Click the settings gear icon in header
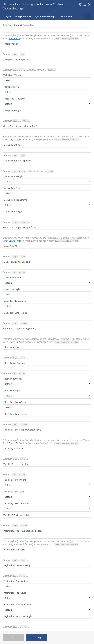 coord(80,4)
